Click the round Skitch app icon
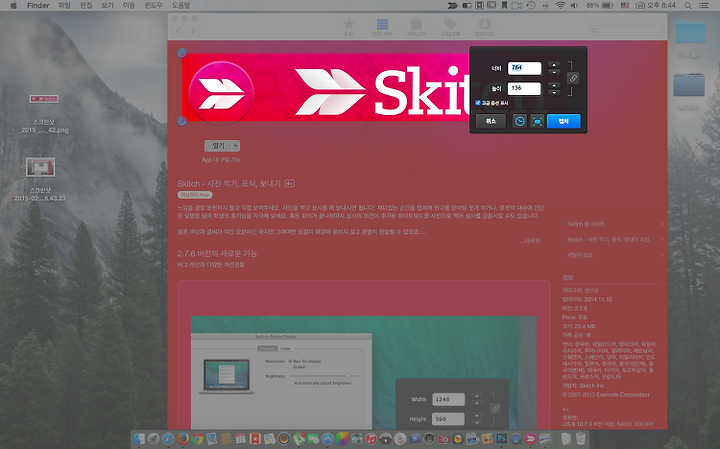This screenshot has height=449, width=720. [x=221, y=93]
